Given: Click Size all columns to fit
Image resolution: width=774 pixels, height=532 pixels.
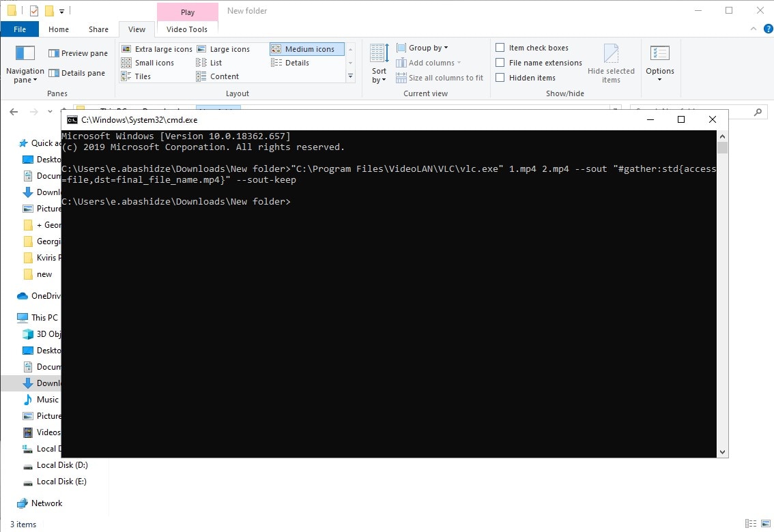Looking at the screenshot, I should 440,78.
